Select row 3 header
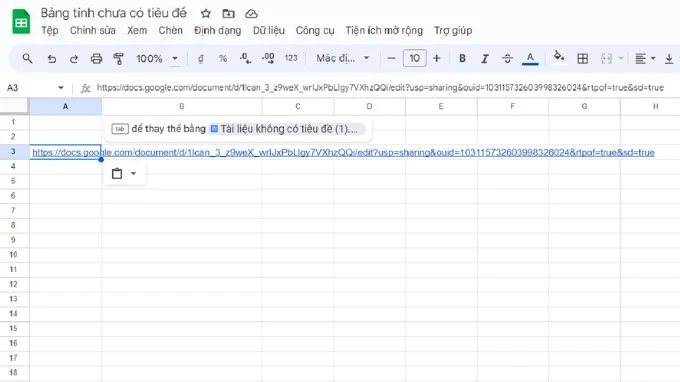Screen dimensions: 680x382 pyautogui.click(x=13, y=151)
